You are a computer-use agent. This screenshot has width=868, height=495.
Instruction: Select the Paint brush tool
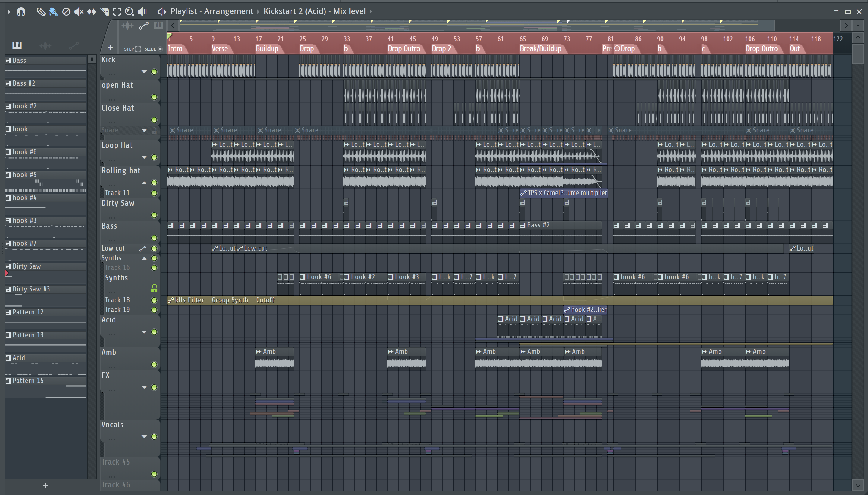[x=53, y=11]
